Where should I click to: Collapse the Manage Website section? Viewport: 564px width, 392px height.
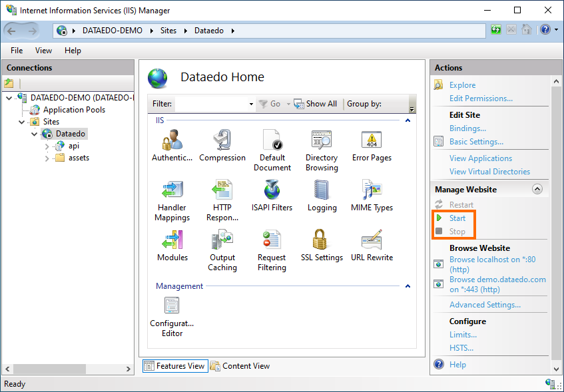[x=537, y=190]
